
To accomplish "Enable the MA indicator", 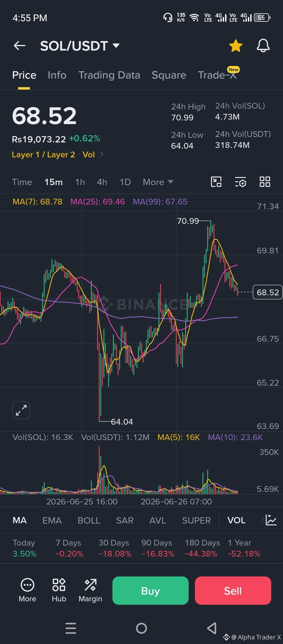I will (20, 520).
